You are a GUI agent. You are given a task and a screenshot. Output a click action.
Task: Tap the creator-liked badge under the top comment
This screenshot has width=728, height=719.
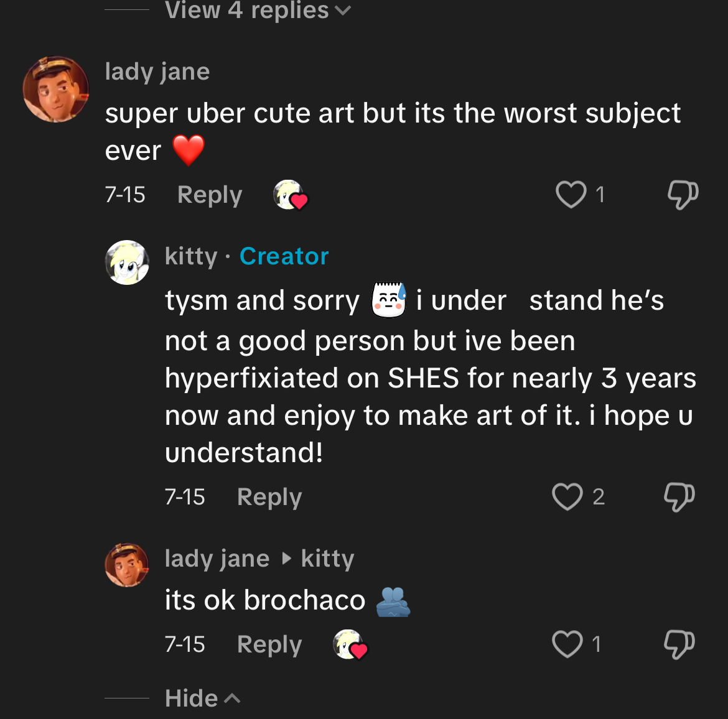coord(291,195)
